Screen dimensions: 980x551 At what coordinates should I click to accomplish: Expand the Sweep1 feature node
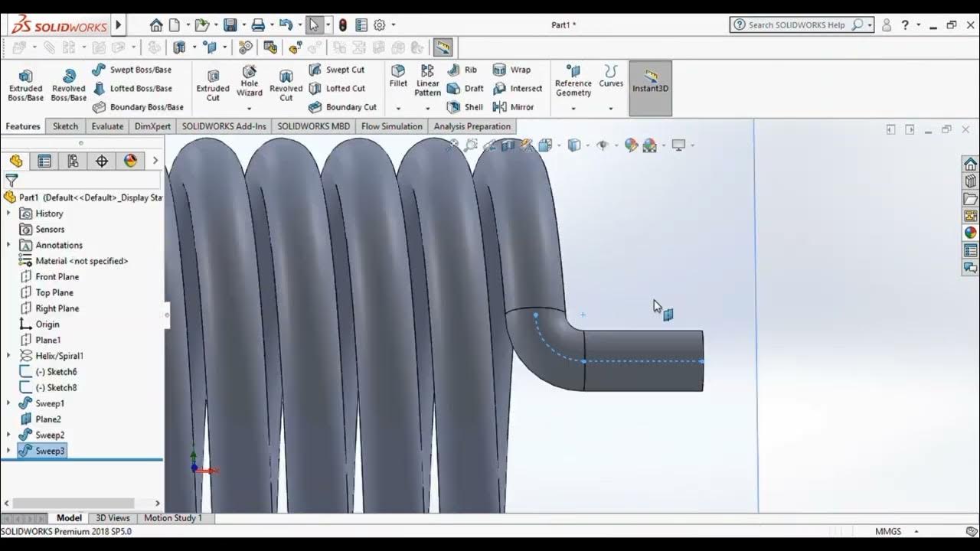point(8,403)
